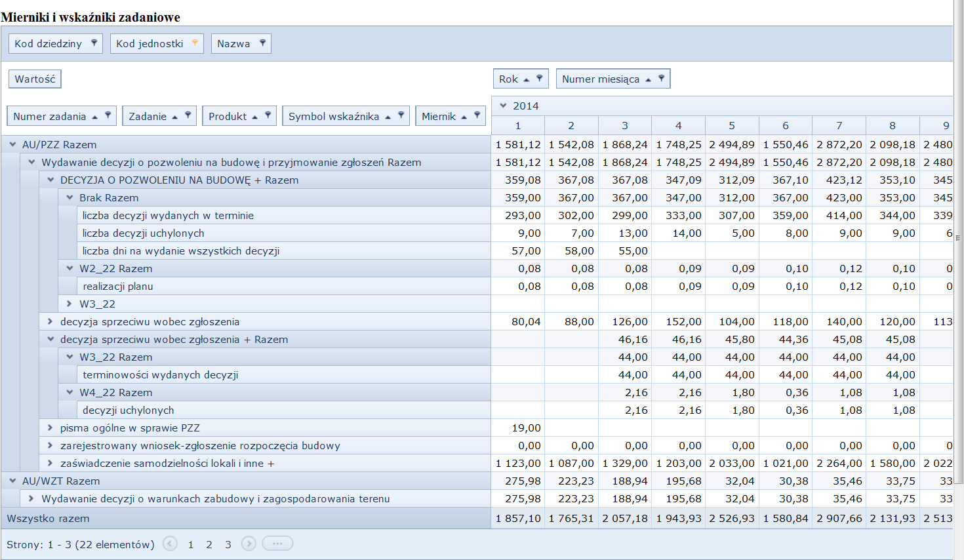964x560 pixels.
Task: Expand zarejestrowany wniosek-zgłoszenie rozpoczęcia budowy row
Action: tap(50, 445)
